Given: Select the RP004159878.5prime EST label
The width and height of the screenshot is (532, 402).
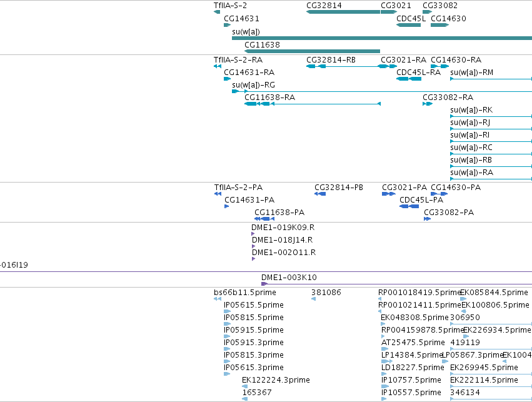Looking at the screenshot, I should pos(423,330).
